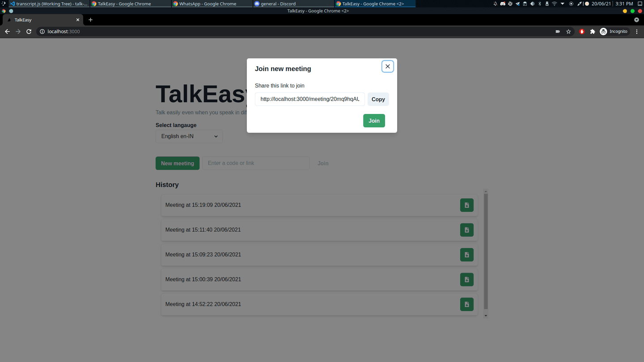This screenshot has width=644, height=362.
Task: Click the picked color circle in panel
Action: tap(587, 4)
